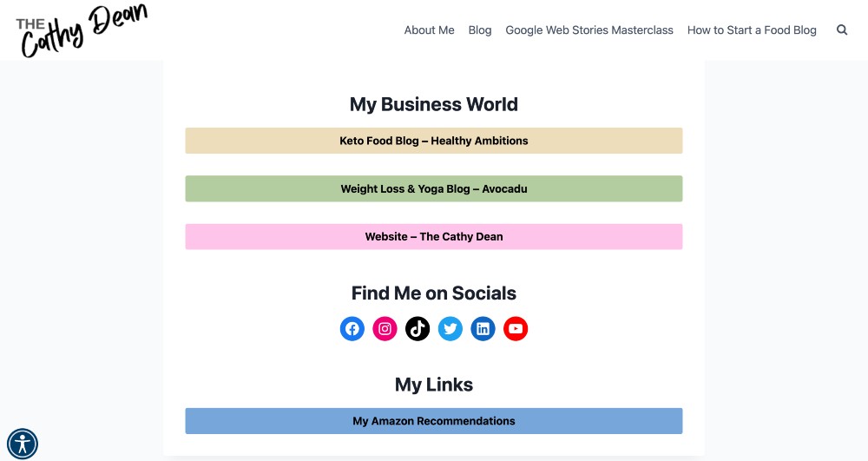Click The Cathy Dean site logo

(81, 30)
